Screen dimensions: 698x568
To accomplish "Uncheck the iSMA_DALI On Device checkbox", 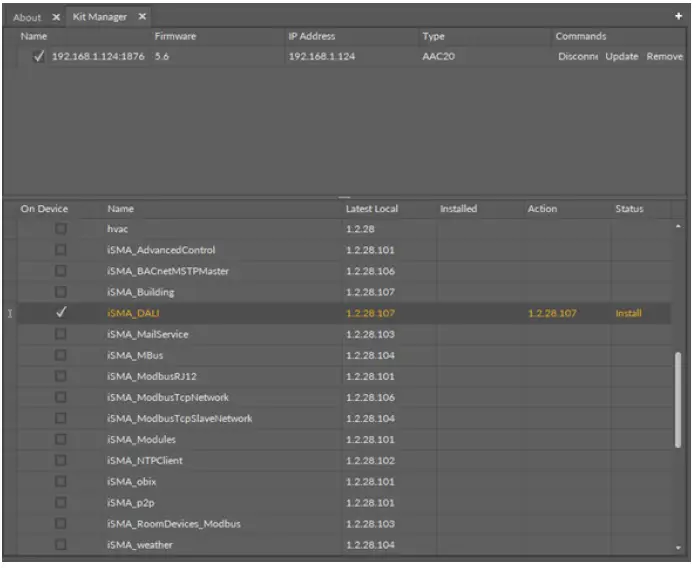I will 61,313.
